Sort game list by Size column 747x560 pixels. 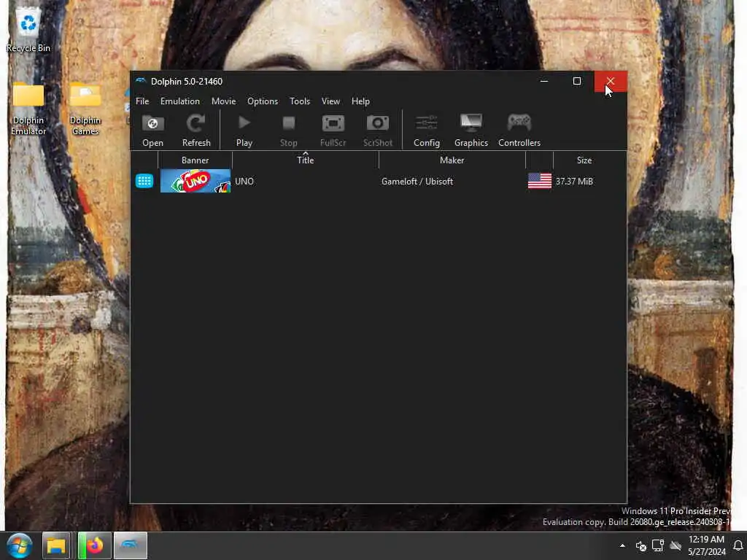tap(584, 160)
